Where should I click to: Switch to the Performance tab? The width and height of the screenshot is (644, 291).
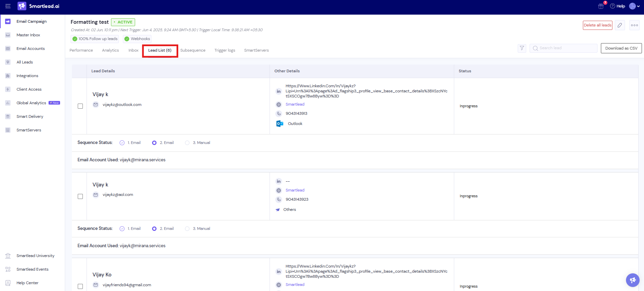(x=81, y=50)
